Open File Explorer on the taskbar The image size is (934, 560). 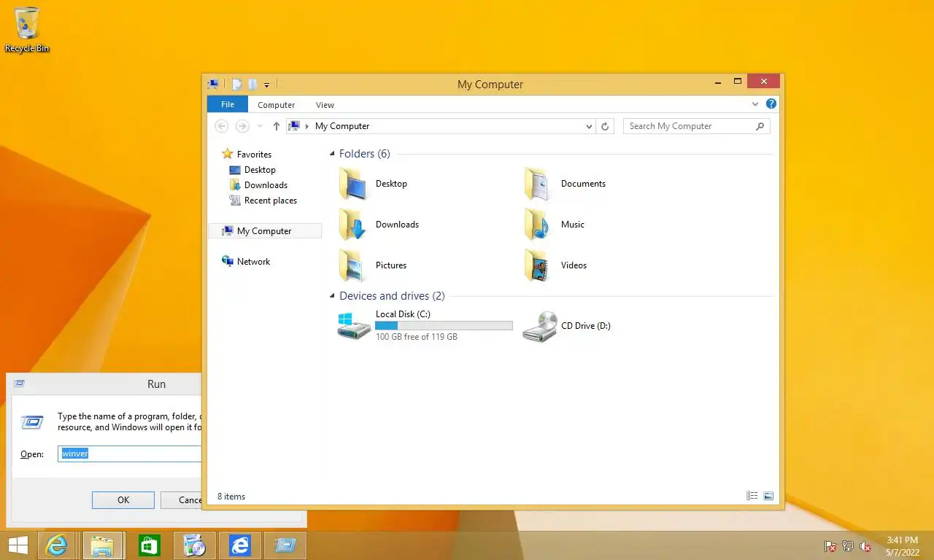(x=103, y=545)
